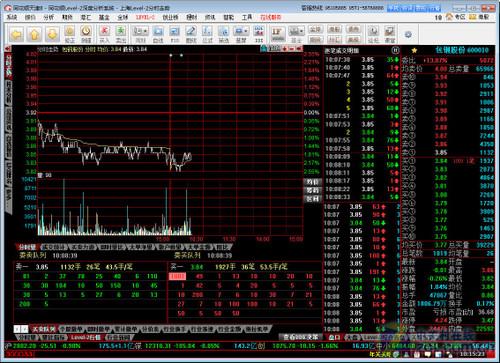This screenshot has height=363, width=500.
Task: Click the red collapse arrow at chart's top-left
Action: (8, 49)
